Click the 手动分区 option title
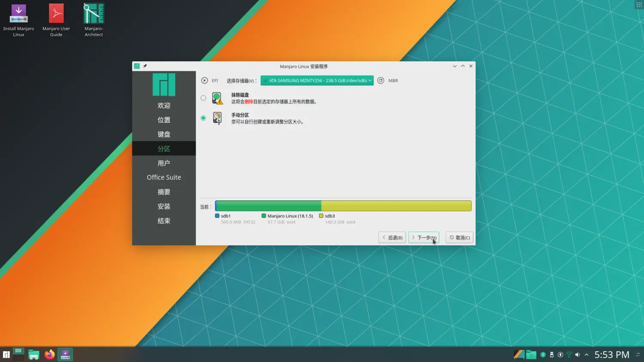Viewport: 644px width, 362px height. point(240,115)
